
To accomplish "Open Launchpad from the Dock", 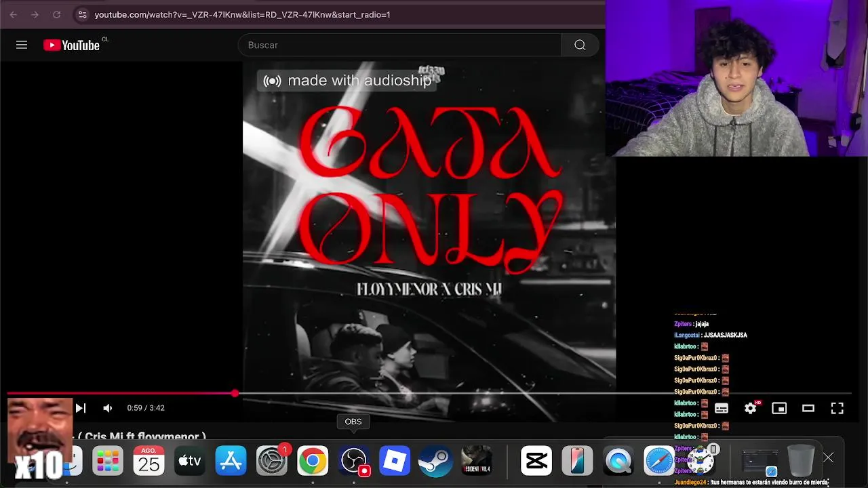I will [108, 462].
